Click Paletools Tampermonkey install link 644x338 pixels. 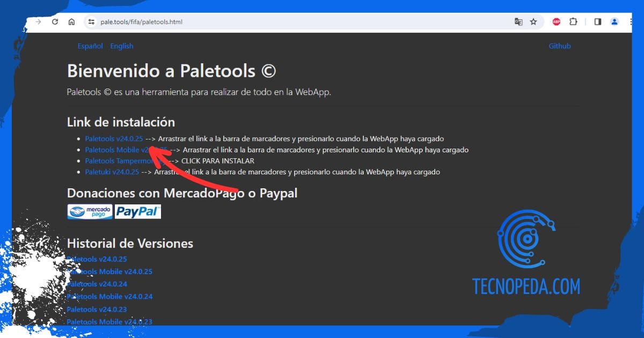[x=126, y=161]
